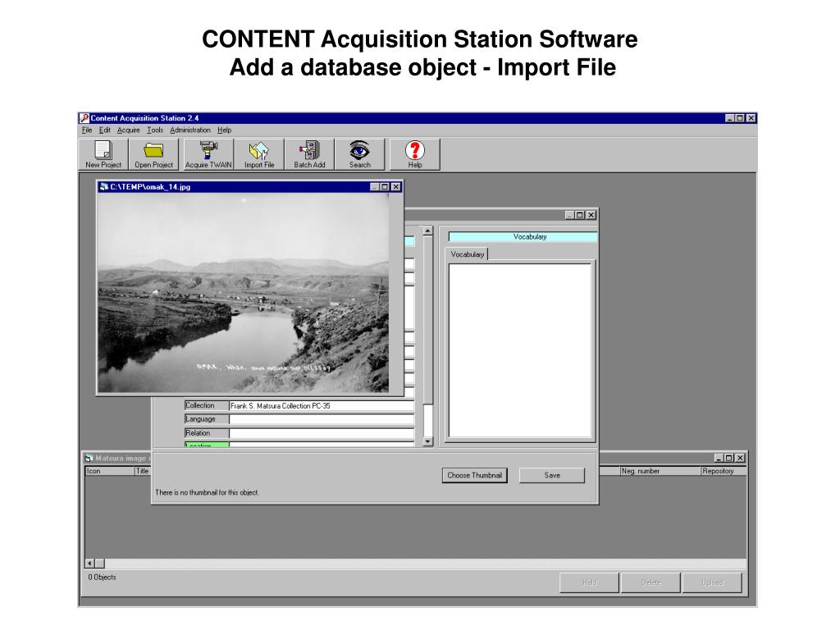The width and height of the screenshot is (840, 630).
Task: Click the New Project toolbar icon
Action: [103, 154]
